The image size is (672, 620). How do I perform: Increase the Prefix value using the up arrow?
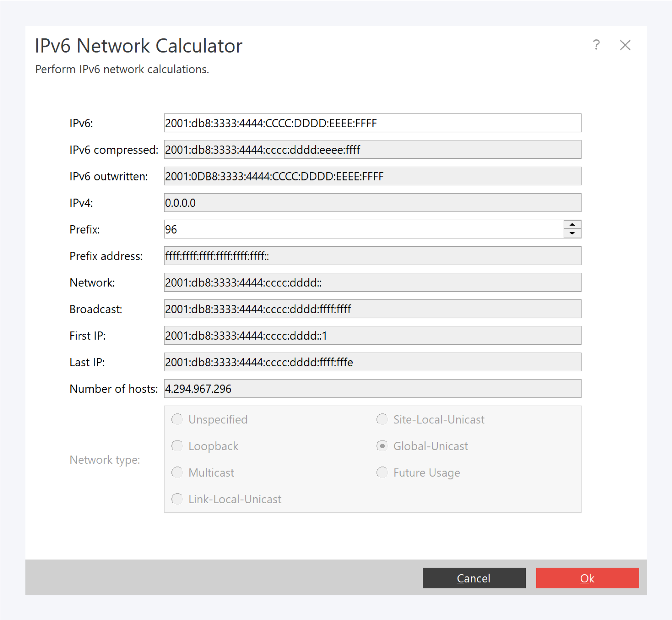pos(572,224)
